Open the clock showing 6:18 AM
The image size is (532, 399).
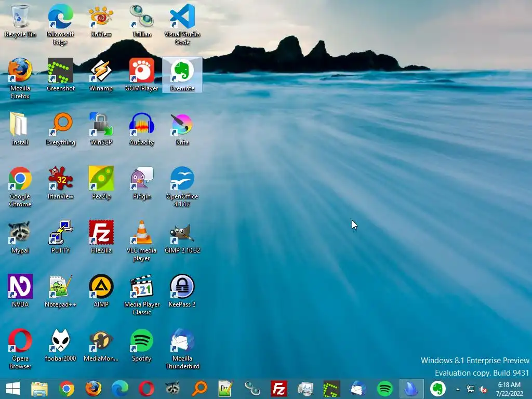[509, 389]
